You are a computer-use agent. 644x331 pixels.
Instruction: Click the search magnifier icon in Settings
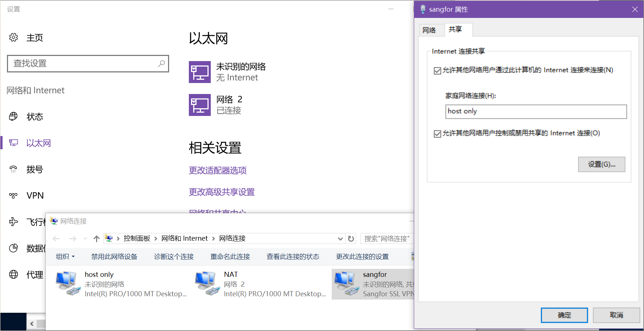[x=161, y=63]
